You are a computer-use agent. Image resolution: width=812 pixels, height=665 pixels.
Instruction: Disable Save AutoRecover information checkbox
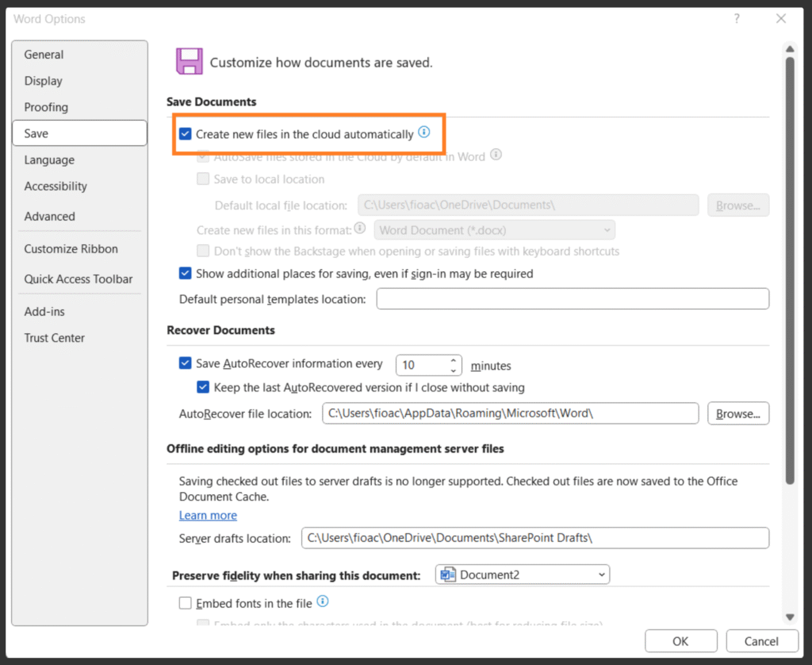186,363
